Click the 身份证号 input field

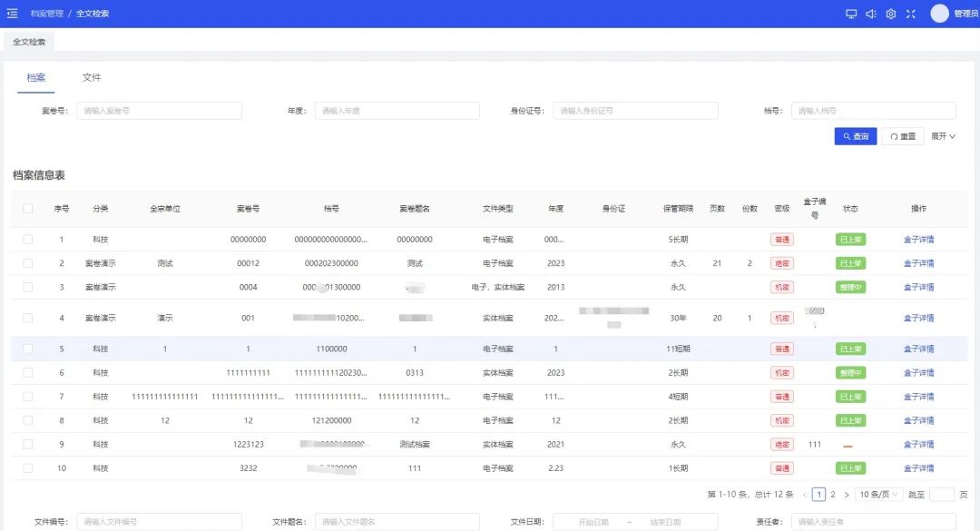(635, 111)
